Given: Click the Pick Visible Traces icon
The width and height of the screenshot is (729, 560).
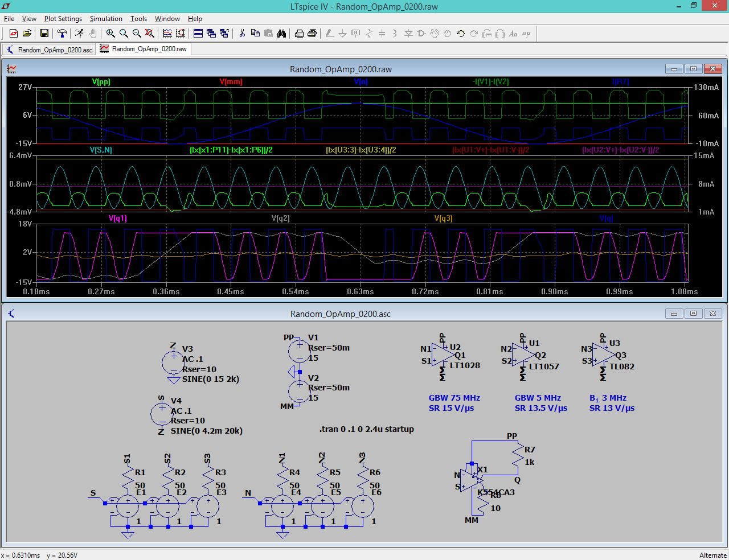Looking at the screenshot, I should pyautogui.click(x=167, y=34).
